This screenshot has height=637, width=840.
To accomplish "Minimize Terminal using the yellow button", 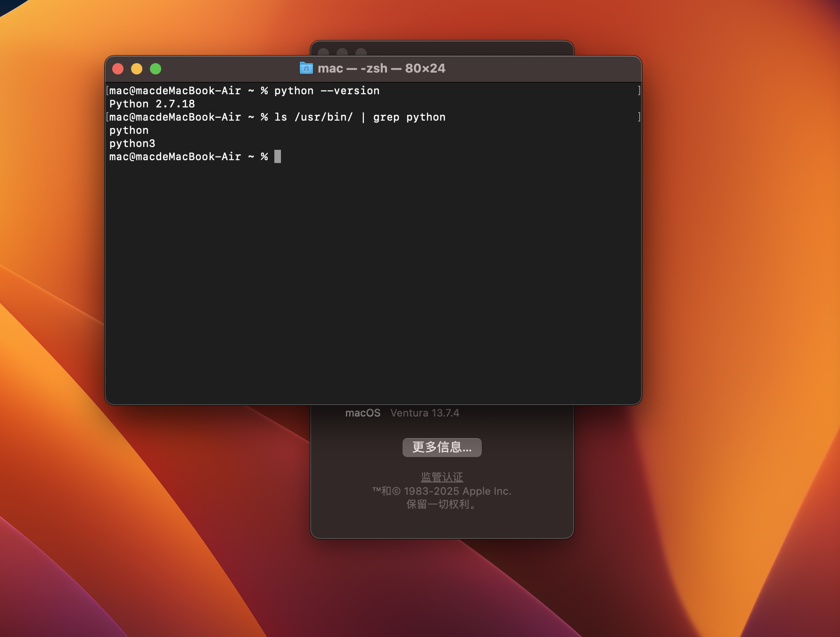I will (137, 69).
